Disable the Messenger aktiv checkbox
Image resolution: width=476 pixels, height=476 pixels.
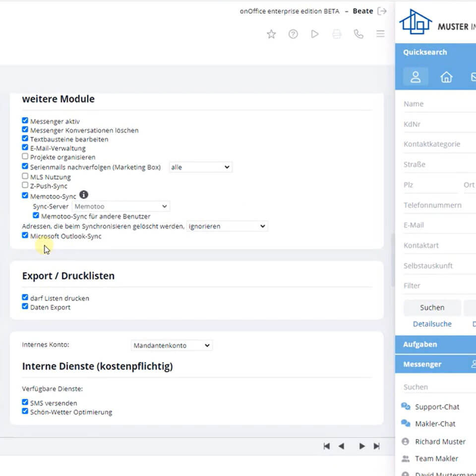point(25,120)
